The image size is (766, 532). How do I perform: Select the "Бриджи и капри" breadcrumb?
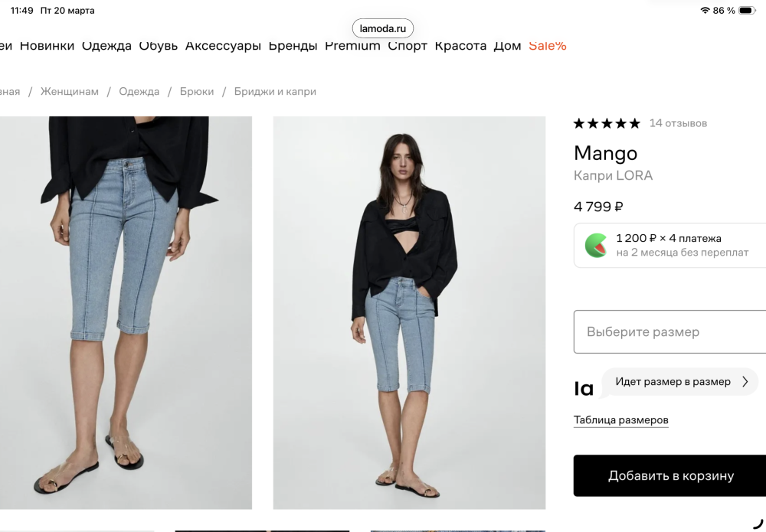(x=274, y=91)
